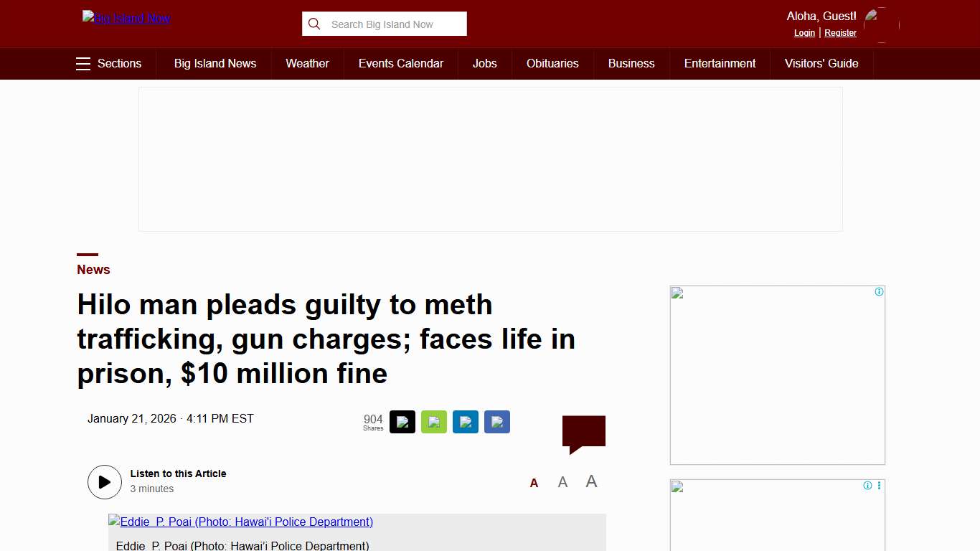Open the ad options three-dot menu on lower sidebar ad

pos(879,486)
